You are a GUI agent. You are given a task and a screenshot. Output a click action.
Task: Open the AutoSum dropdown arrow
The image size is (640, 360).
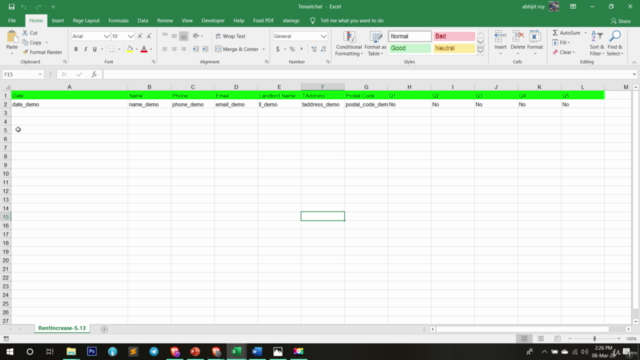[586, 33]
